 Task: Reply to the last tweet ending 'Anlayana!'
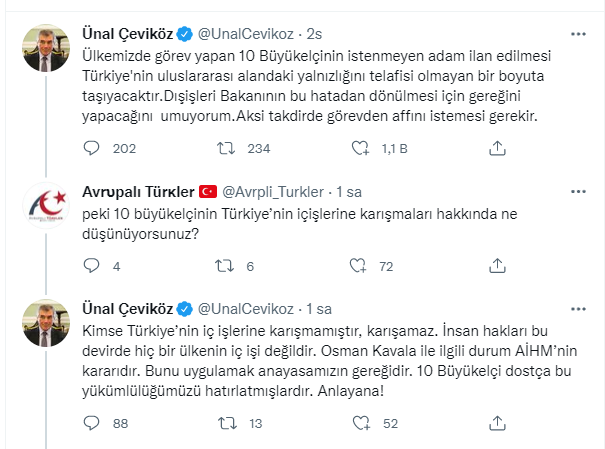click(92, 423)
